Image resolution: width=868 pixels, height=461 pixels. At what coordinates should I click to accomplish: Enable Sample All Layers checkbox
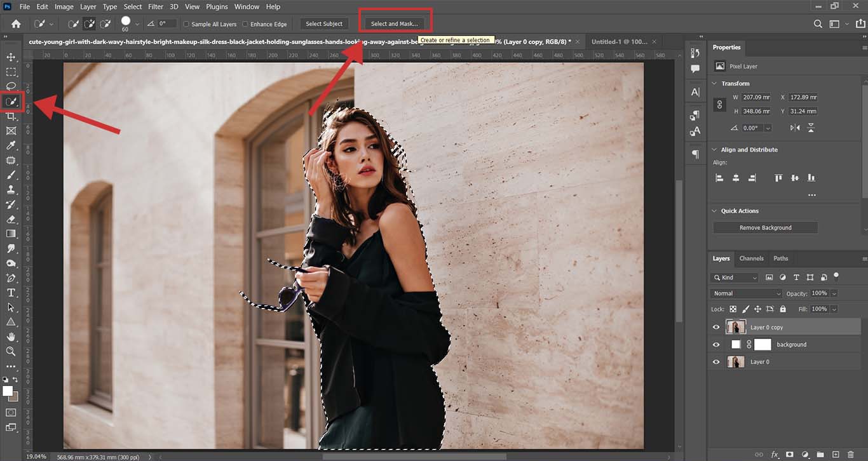tap(186, 24)
